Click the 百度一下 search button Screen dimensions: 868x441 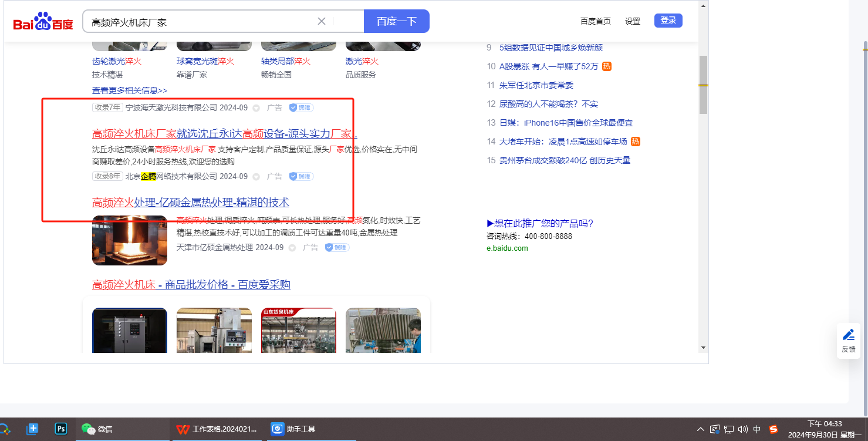coord(397,21)
